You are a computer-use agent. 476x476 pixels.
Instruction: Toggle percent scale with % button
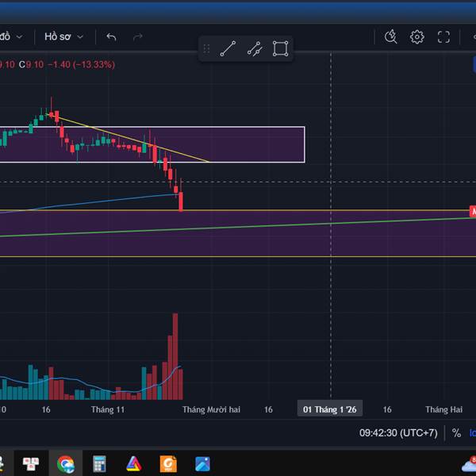coord(456,433)
